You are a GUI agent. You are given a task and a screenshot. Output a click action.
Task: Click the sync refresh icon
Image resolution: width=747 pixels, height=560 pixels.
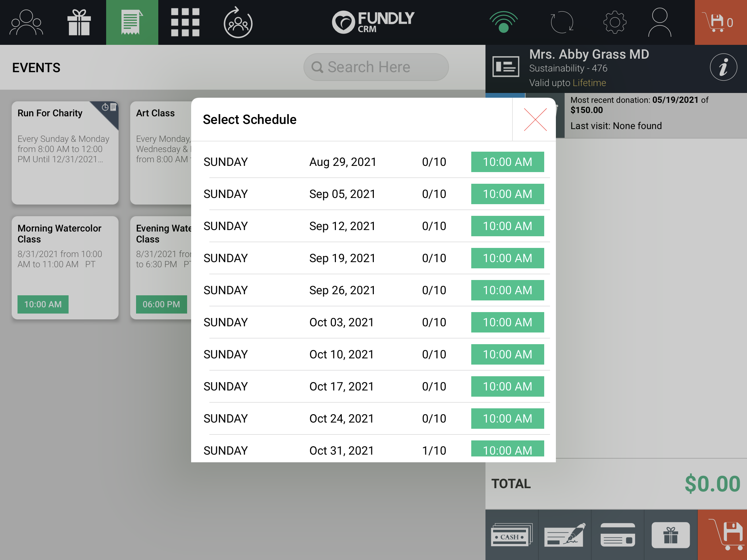click(562, 23)
